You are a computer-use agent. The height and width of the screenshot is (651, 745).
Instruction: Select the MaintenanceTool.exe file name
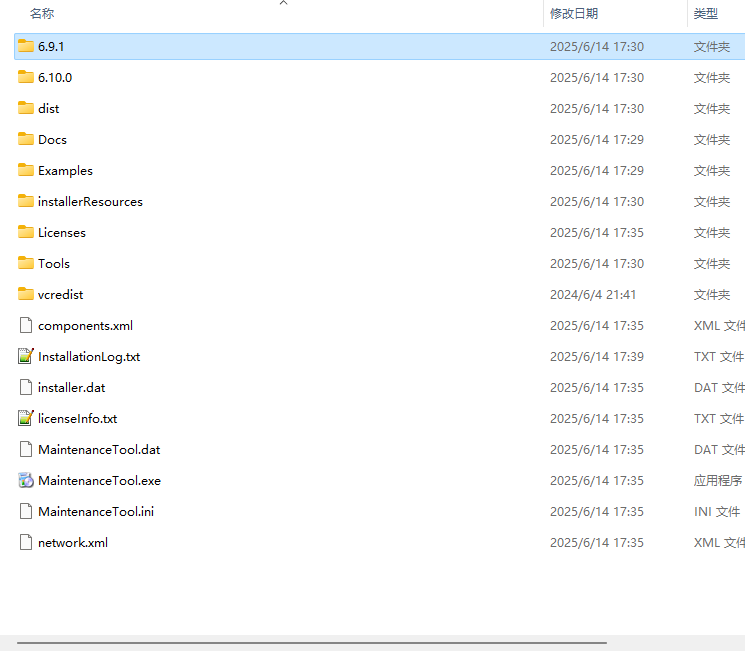tap(99, 480)
